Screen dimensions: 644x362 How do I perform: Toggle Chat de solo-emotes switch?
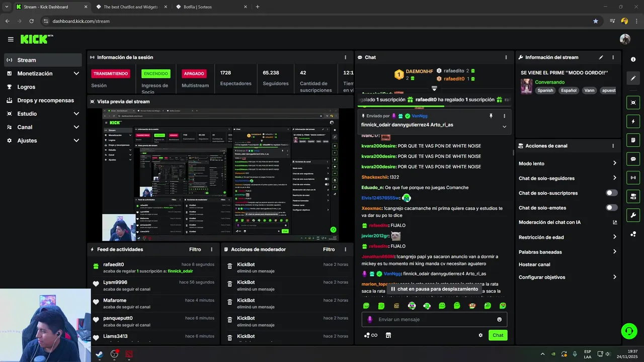(x=612, y=208)
